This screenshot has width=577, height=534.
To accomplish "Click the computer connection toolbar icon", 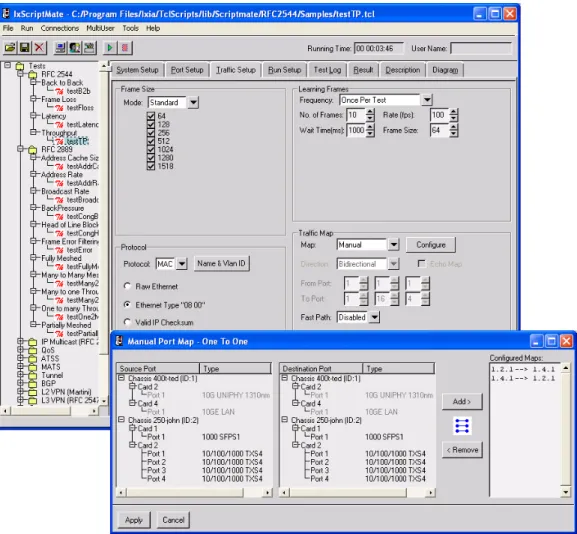I will [60, 47].
